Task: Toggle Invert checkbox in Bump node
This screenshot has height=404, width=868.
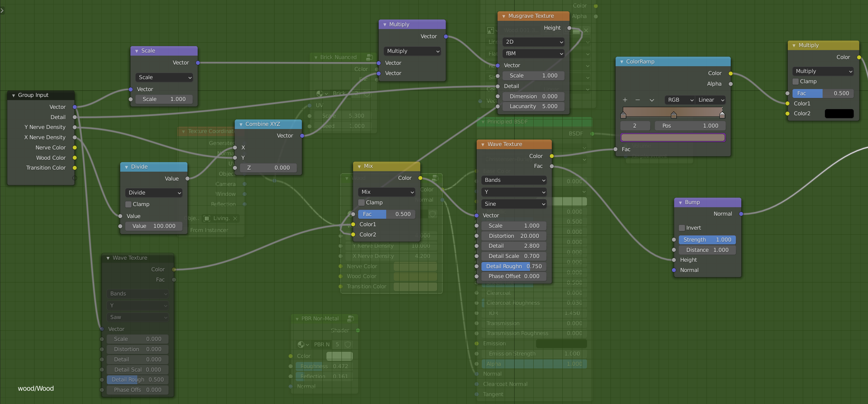Action: click(682, 228)
